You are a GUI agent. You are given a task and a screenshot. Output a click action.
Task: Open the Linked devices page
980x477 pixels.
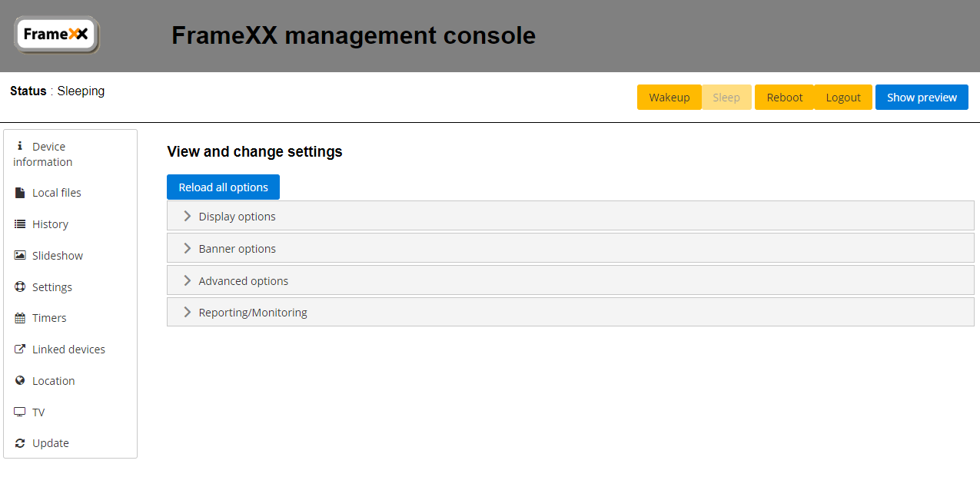click(x=70, y=349)
